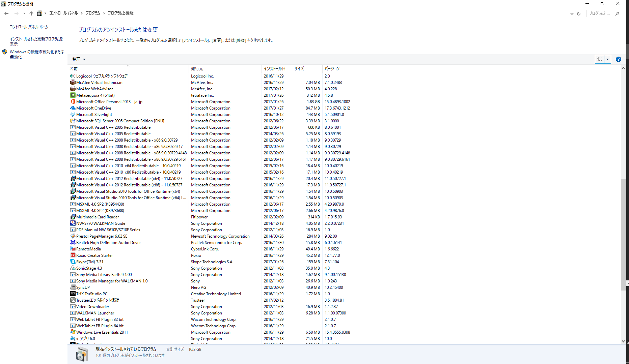This screenshot has width=629, height=364.
Task: Sort by the 発行元 column header
Action: coord(225,69)
